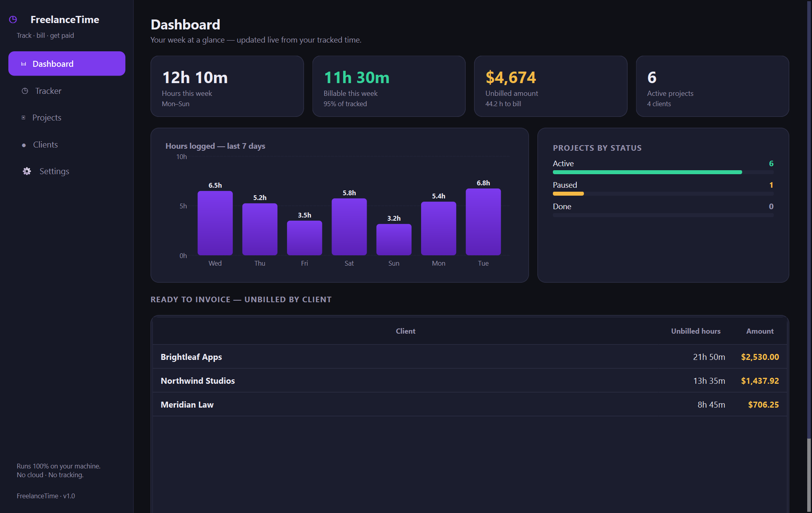The height and width of the screenshot is (513, 812).
Task: Click the Sun 3.2h bar
Action: [394, 239]
